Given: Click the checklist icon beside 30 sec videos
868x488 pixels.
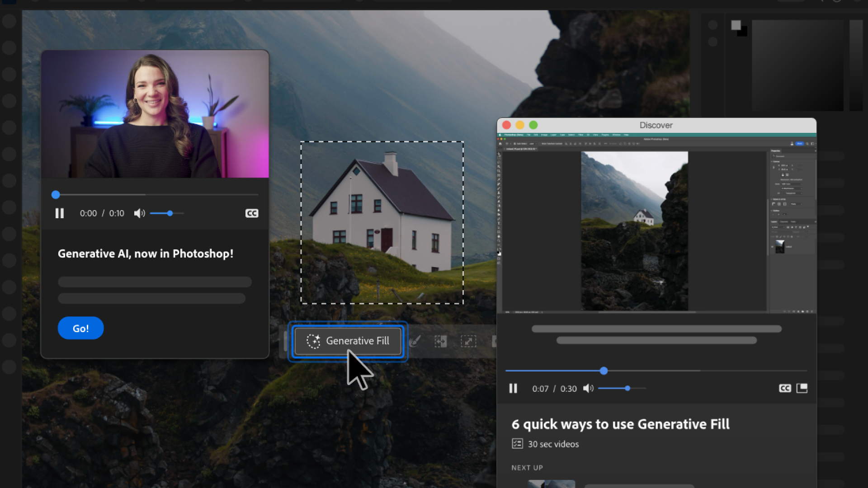Looking at the screenshot, I should point(517,444).
